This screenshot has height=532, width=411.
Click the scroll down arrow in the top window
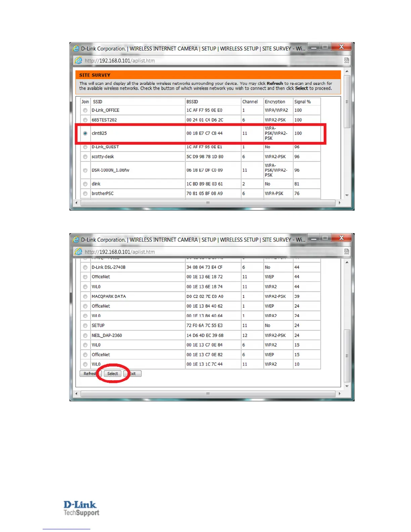pos(347,195)
